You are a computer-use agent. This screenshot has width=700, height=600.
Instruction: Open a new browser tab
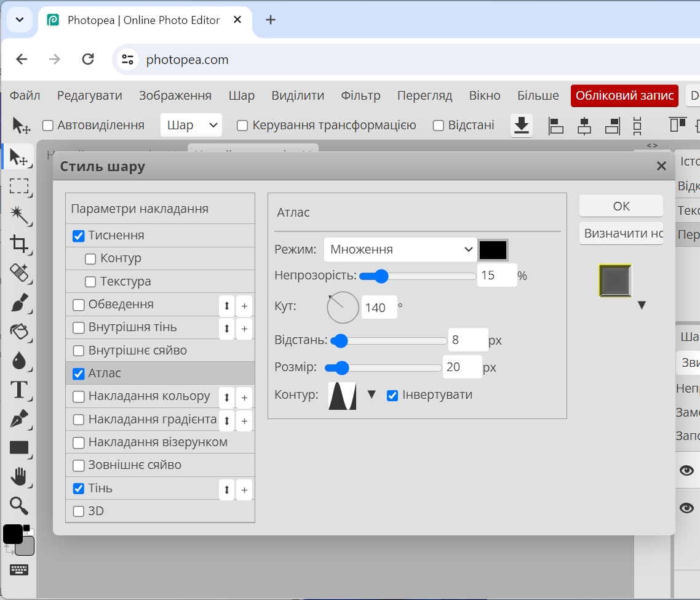coord(271,20)
